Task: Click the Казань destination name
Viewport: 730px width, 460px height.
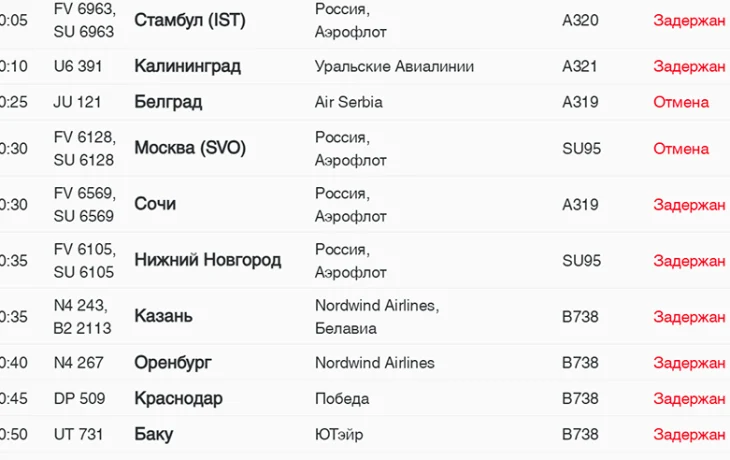Action: tap(163, 316)
